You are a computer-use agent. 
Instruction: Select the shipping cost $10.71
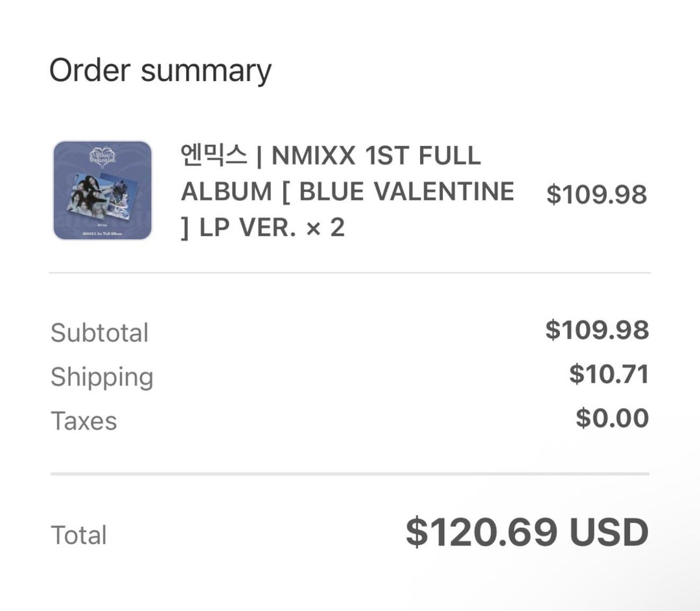(609, 374)
